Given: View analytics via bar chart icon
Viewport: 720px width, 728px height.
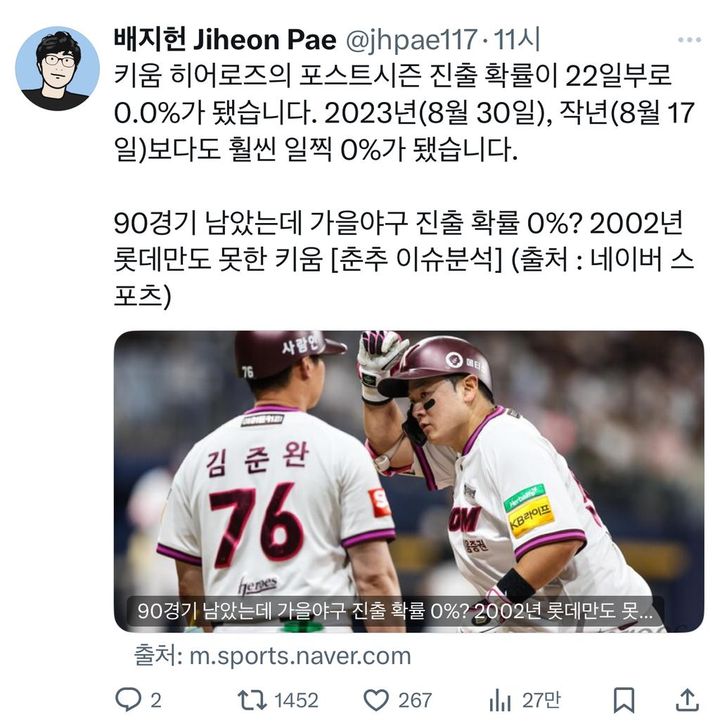Looking at the screenshot, I should point(500,700).
